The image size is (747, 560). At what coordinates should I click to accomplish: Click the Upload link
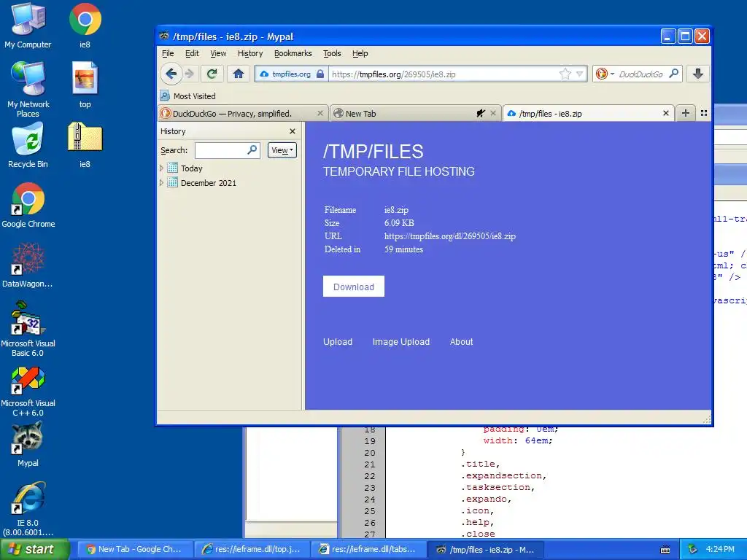point(338,342)
